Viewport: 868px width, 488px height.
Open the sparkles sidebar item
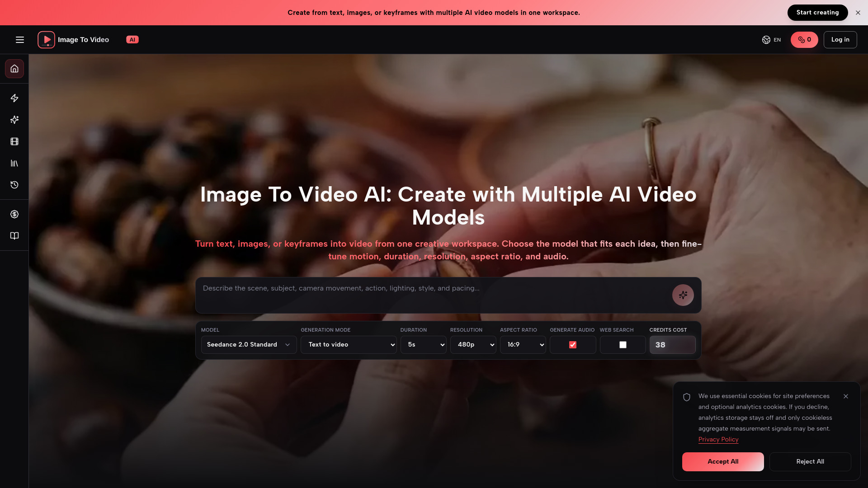[14, 120]
